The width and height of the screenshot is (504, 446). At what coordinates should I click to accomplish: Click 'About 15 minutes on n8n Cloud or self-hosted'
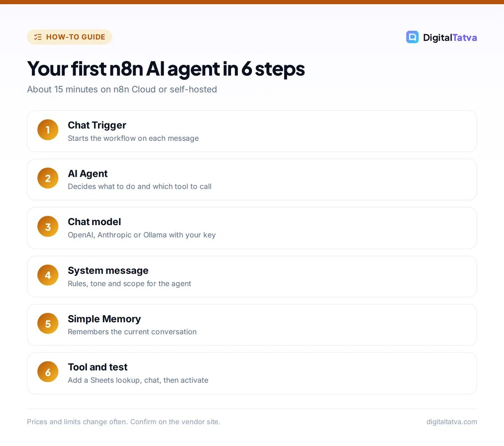122,89
